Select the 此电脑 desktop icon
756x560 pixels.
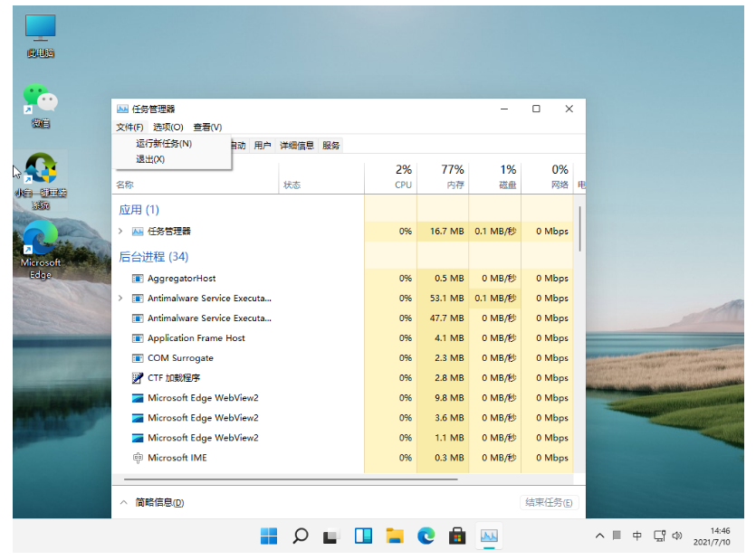[40, 35]
